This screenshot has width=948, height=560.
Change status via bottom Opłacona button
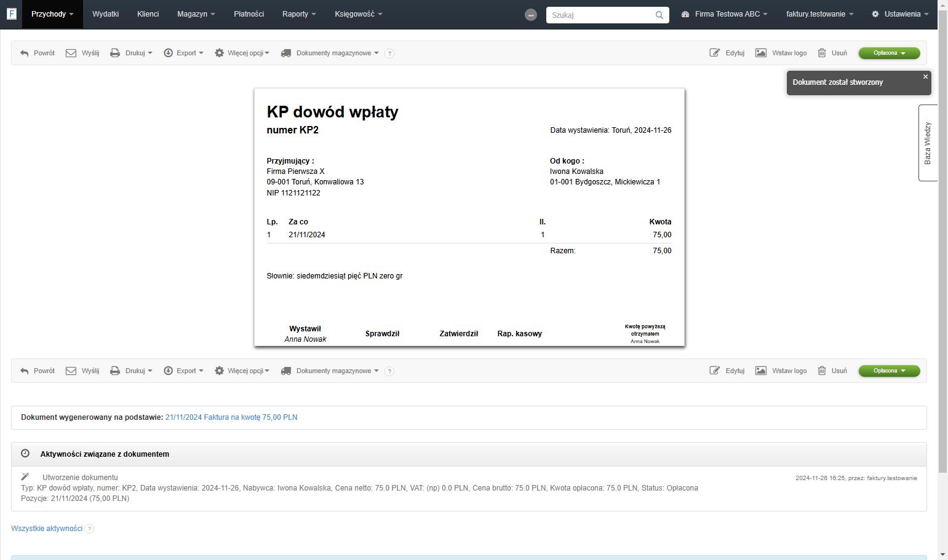coord(889,371)
